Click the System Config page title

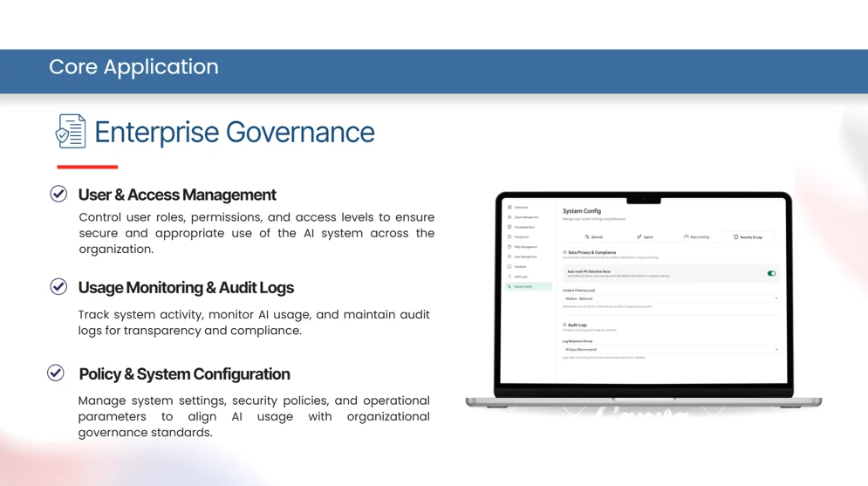582,211
